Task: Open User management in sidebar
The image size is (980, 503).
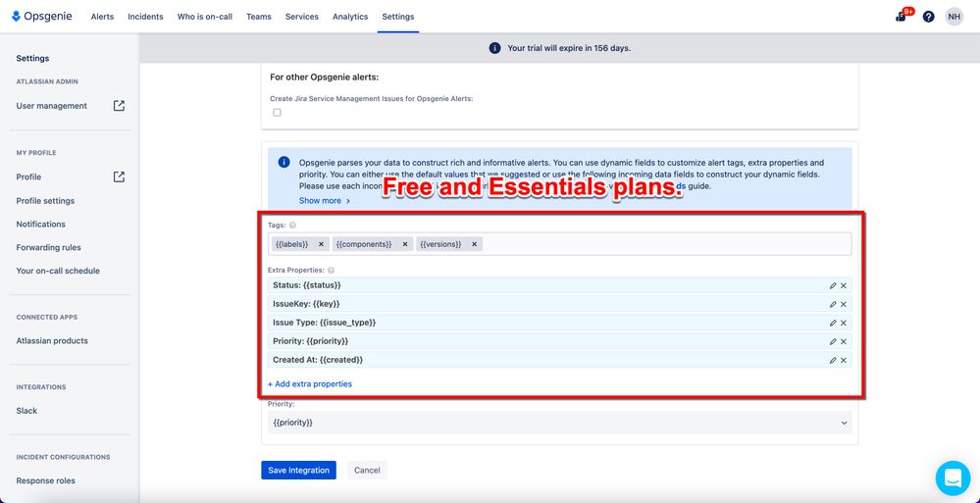Action: pos(52,106)
